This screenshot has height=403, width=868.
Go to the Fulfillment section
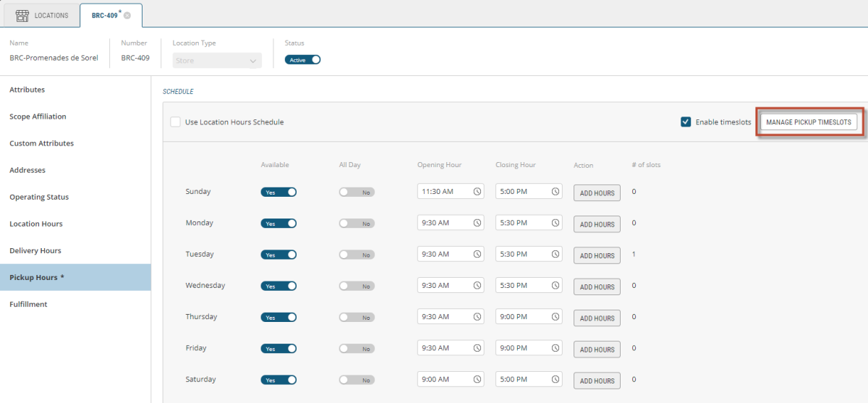(28, 304)
